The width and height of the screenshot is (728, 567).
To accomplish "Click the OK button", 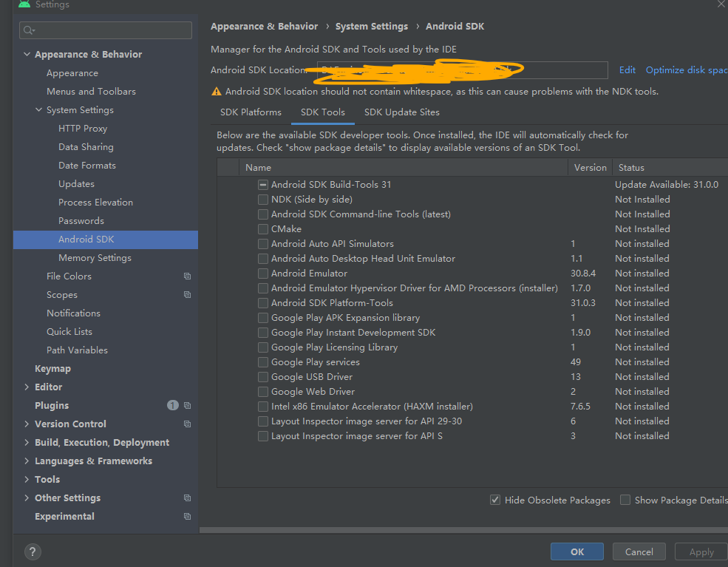I will 576,551.
